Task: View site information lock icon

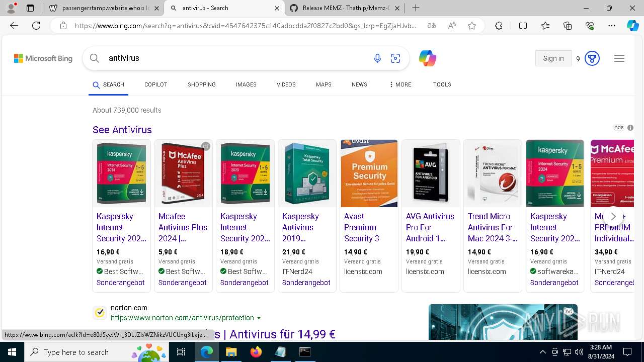Action: pyautogui.click(x=63, y=26)
